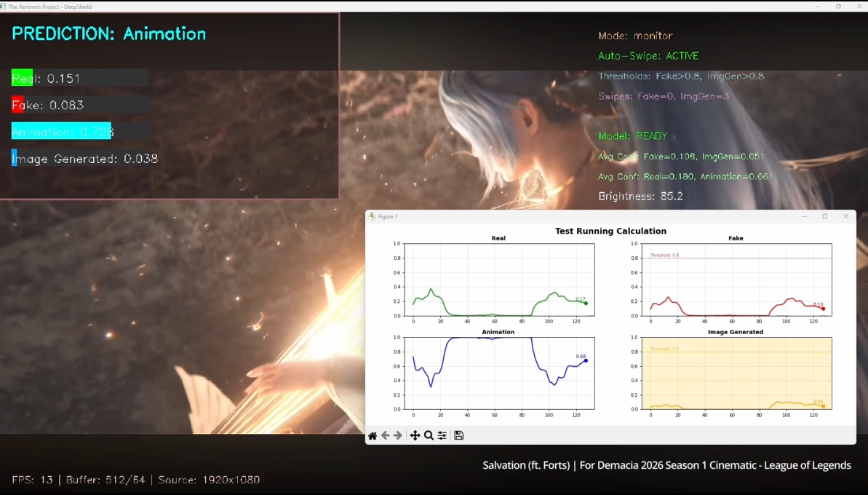
Task: Activate the Pan axes tool
Action: (415, 435)
